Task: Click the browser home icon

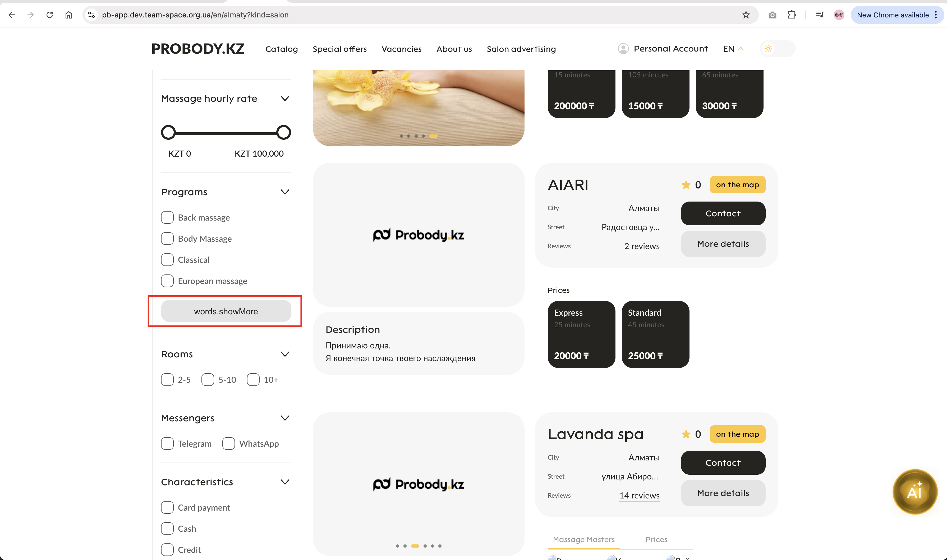Action: tap(69, 15)
